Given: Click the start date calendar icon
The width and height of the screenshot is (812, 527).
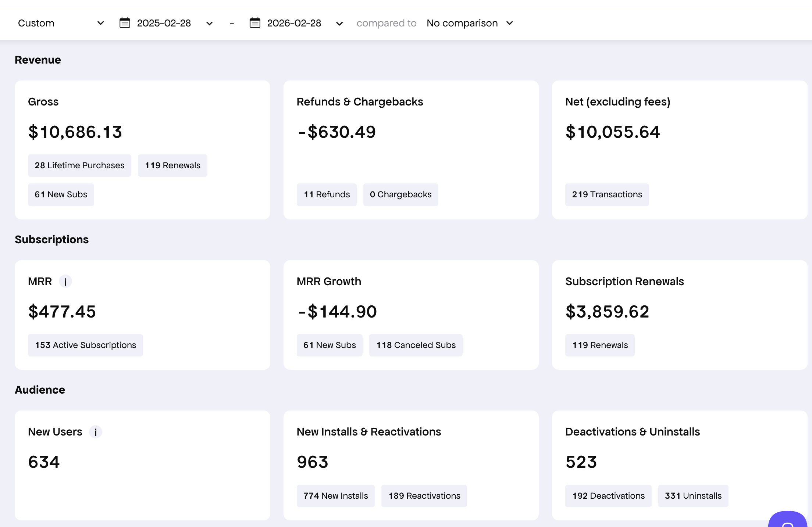Looking at the screenshot, I should tap(125, 23).
